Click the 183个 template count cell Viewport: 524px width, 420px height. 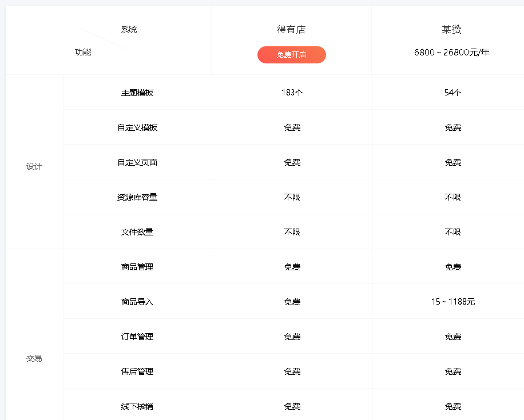tap(292, 93)
